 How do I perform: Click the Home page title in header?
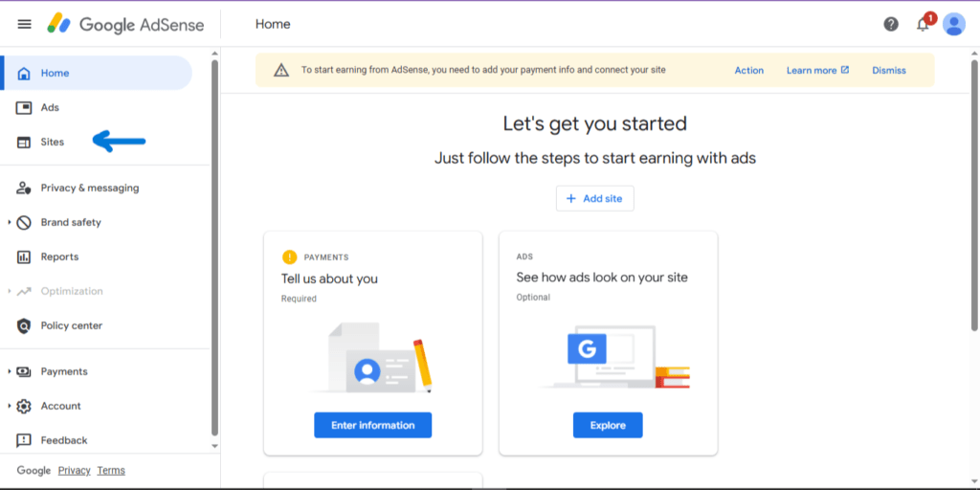tap(273, 24)
